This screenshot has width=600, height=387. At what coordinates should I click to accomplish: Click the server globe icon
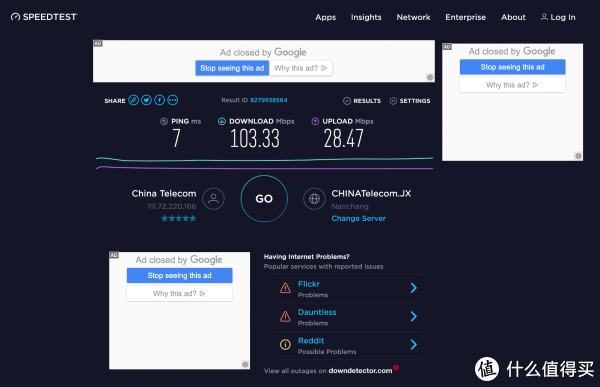click(314, 199)
